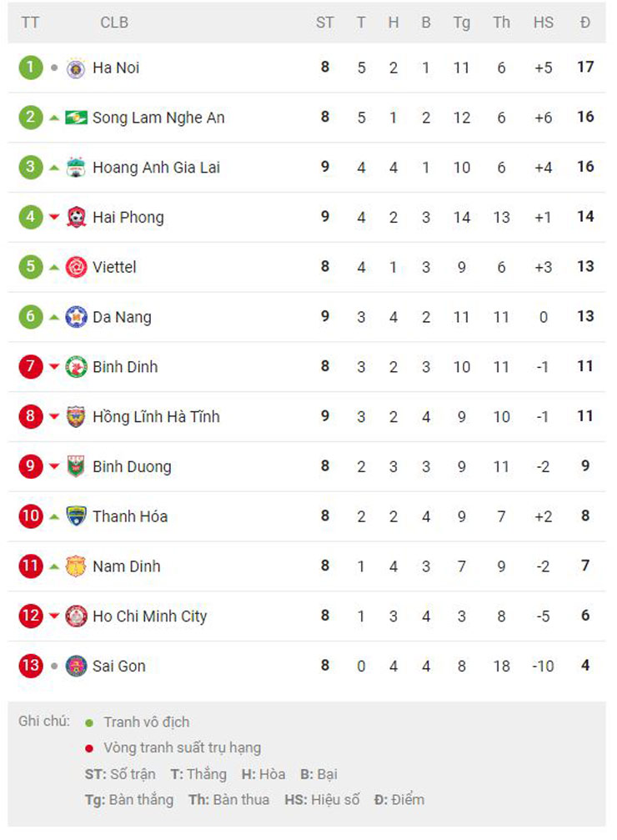Open the Hồng Lĩnh Hà Tĩnh team link
617x840 pixels.
point(156,416)
